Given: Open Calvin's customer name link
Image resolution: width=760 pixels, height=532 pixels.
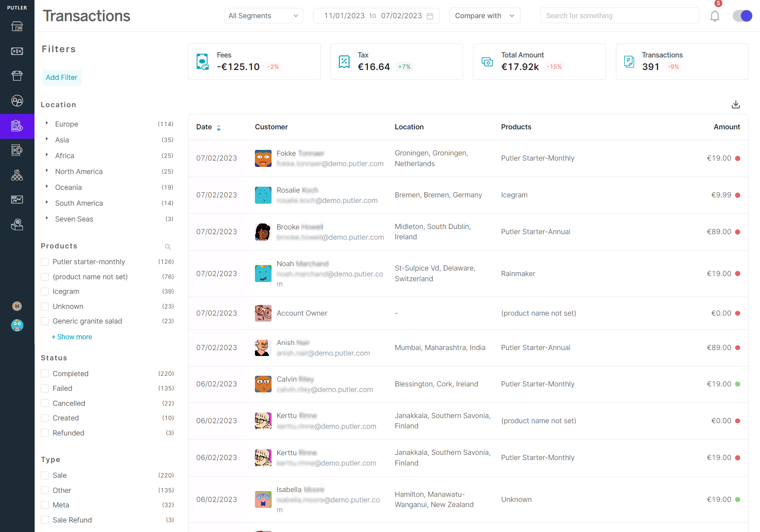Looking at the screenshot, I should 295,379.
